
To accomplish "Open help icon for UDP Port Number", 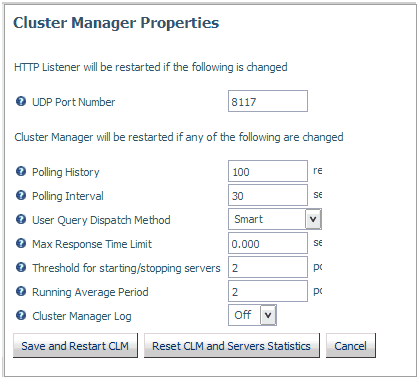I will (x=21, y=101).
